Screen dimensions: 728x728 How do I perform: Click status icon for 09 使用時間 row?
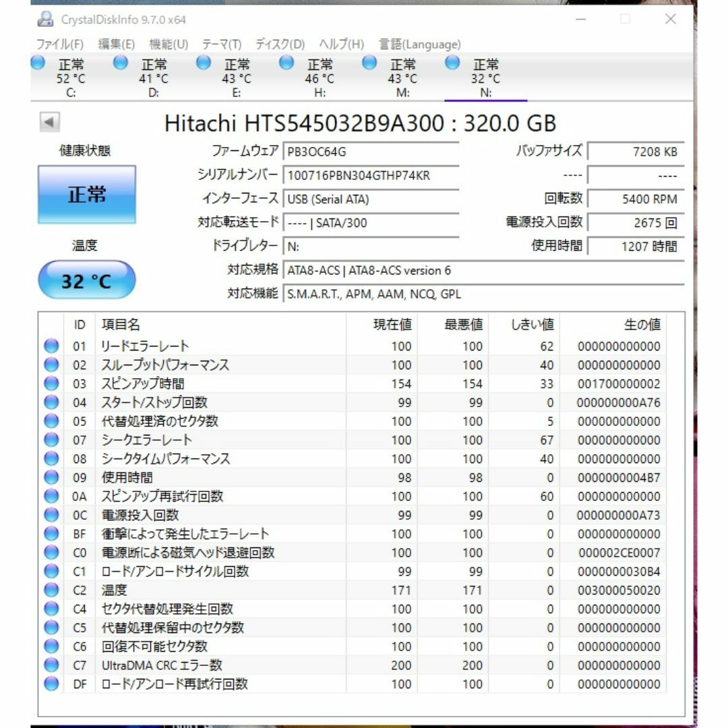tap(51, 477)
